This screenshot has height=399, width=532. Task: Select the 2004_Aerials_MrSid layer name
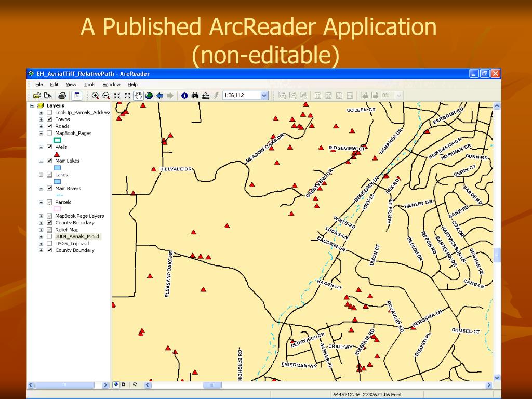point(77,236)
